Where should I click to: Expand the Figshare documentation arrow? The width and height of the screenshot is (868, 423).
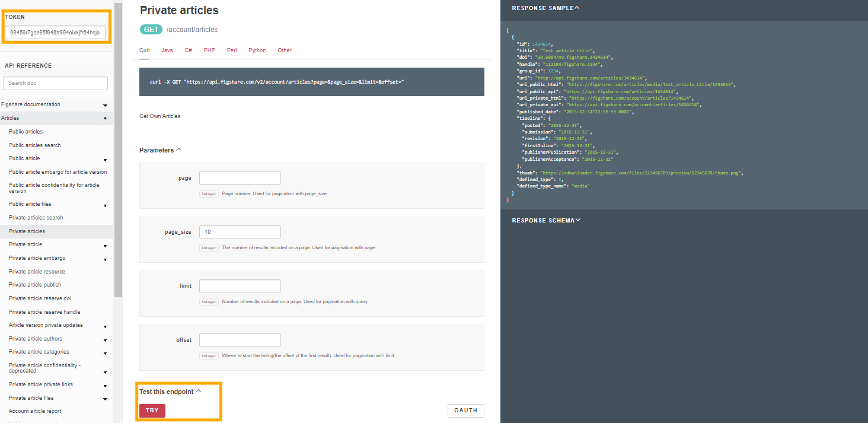105,105
